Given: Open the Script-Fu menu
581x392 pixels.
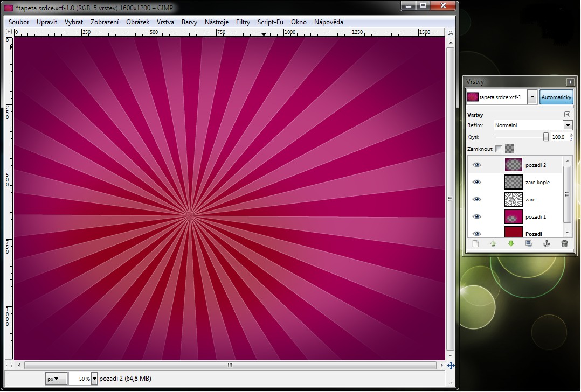Looking at the screenshot, I should (271, 22).
